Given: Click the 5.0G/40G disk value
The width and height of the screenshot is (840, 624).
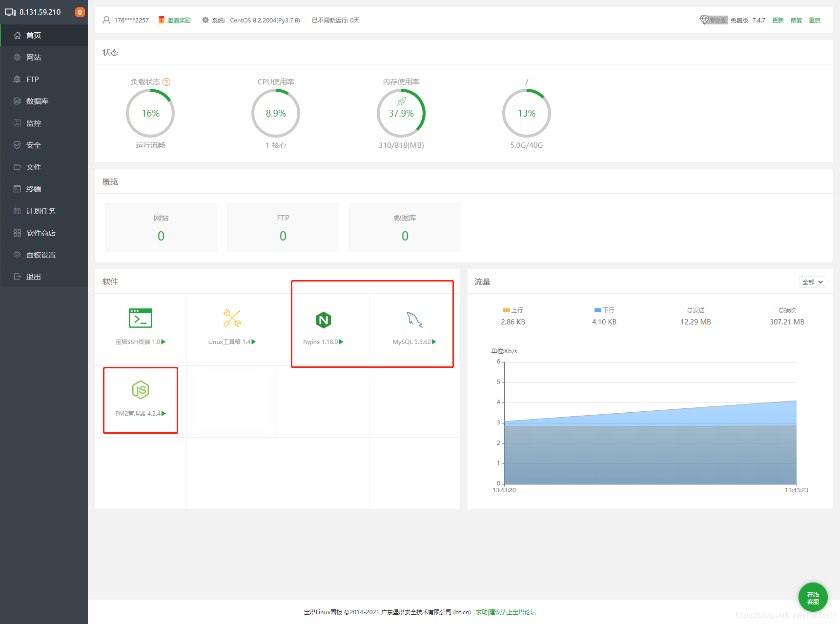Looking at the screenshot, I should coord(527,145).
